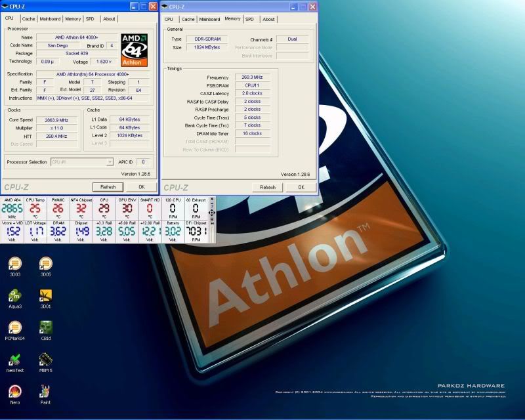Click the Multiplier value 'x 11.0'
Viewport: 525px width, 420px height.
tap(56, 128)
